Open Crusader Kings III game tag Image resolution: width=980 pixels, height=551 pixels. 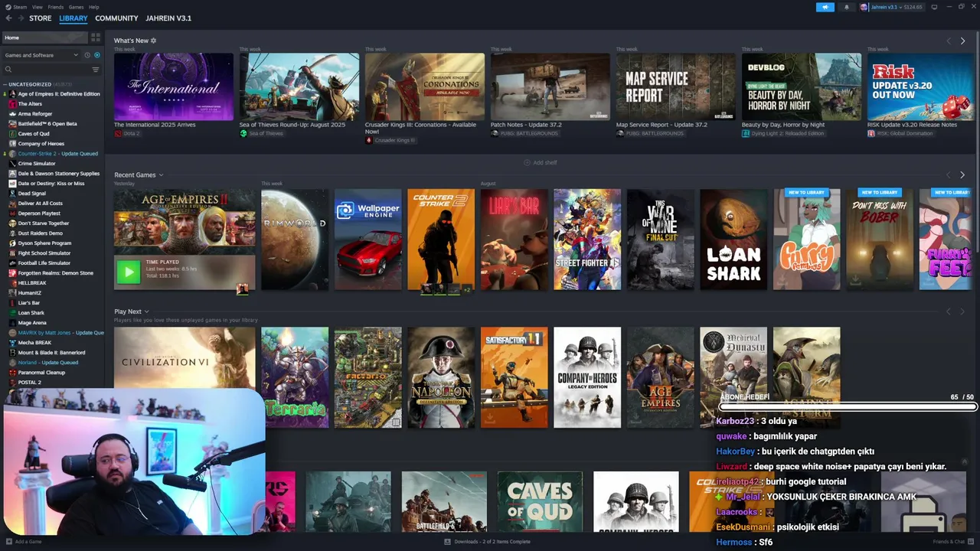(390, 140)
